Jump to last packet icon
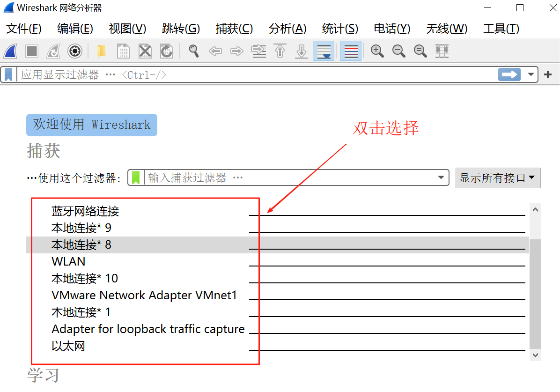Viewport: 560px width, 392px height. (x=302, y=51)
